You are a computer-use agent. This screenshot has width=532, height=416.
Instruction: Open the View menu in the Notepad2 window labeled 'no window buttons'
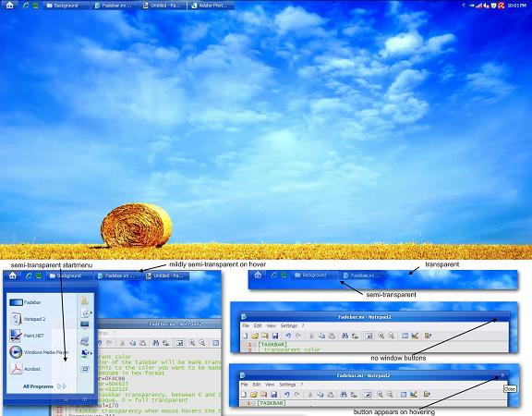pyautogui.click(x=271, y=325)
